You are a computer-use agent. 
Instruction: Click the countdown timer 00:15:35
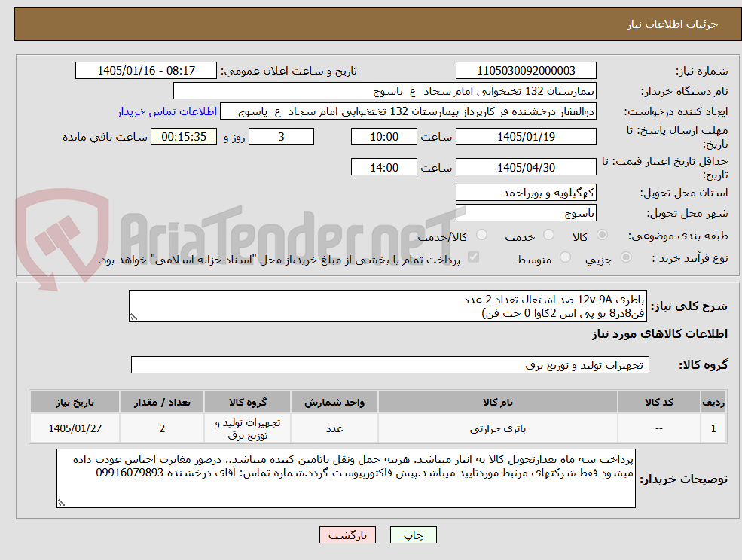click(x=184, y=137)
